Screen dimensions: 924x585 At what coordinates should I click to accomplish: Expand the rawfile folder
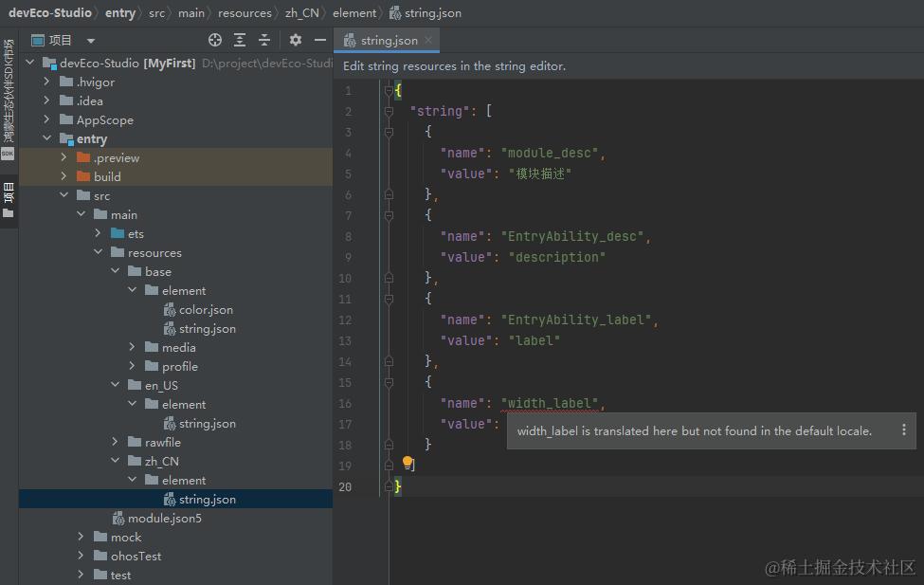pos(116,441)
